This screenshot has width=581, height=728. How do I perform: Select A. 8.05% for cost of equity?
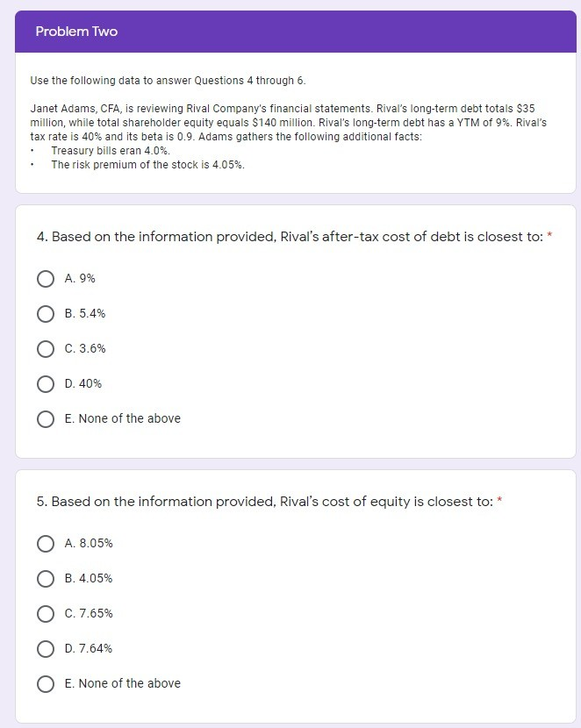click(46, 543)
